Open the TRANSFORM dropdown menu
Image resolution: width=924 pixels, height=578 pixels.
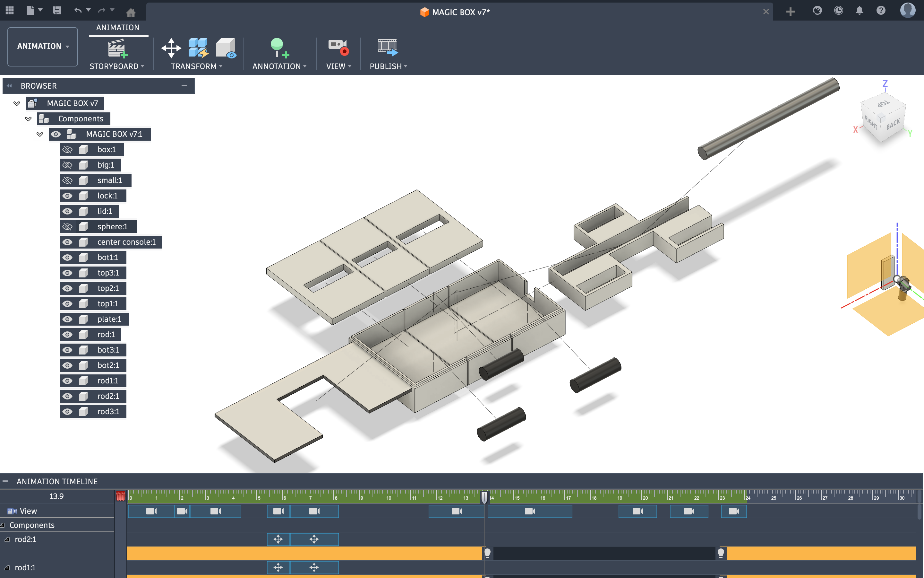pyautogui.click(x=197, y=66)
